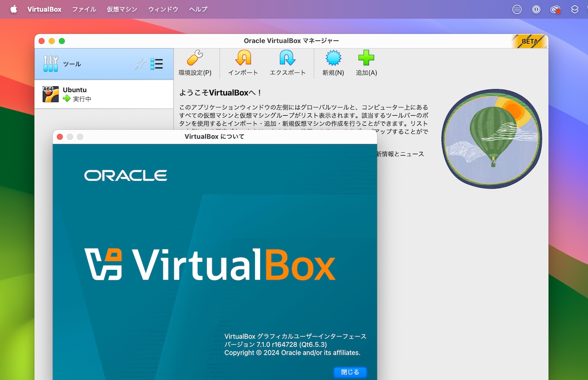The height and width of the screenshot is (380, 588).
Task: Click the Ubuntu A64 OS icon
Action: (51, 94)
